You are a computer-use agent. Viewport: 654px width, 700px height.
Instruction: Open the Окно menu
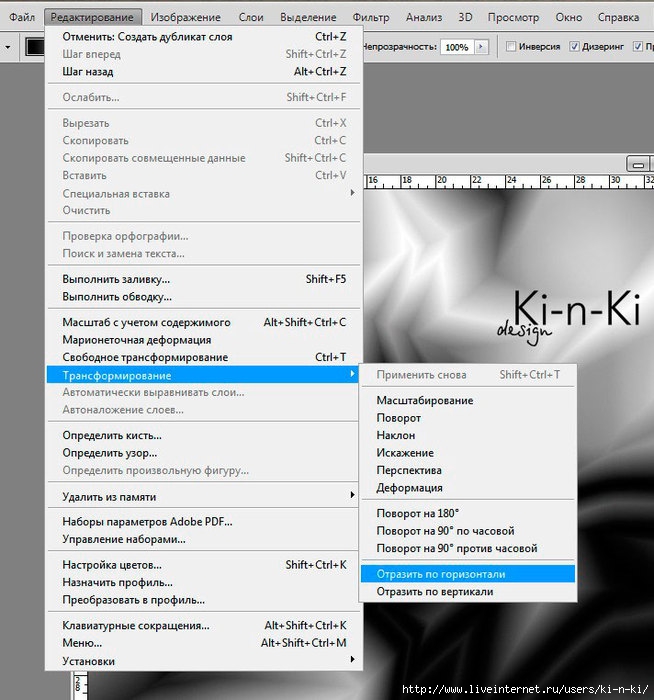coord(568,17)
